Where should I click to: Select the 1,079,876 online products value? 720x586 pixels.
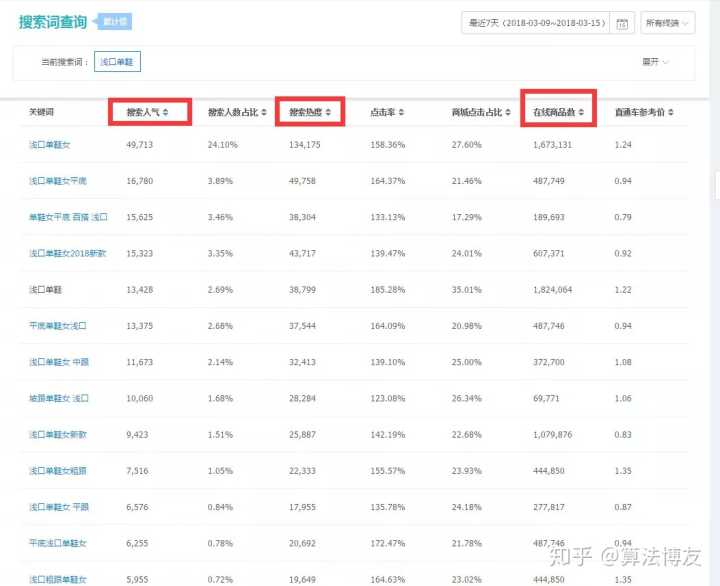(552, 435)
